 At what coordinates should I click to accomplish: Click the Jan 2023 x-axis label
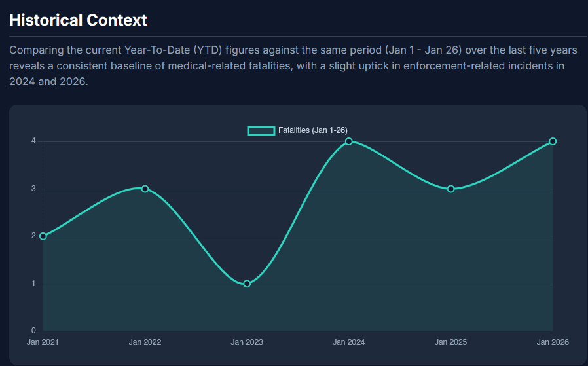point(247,342)
